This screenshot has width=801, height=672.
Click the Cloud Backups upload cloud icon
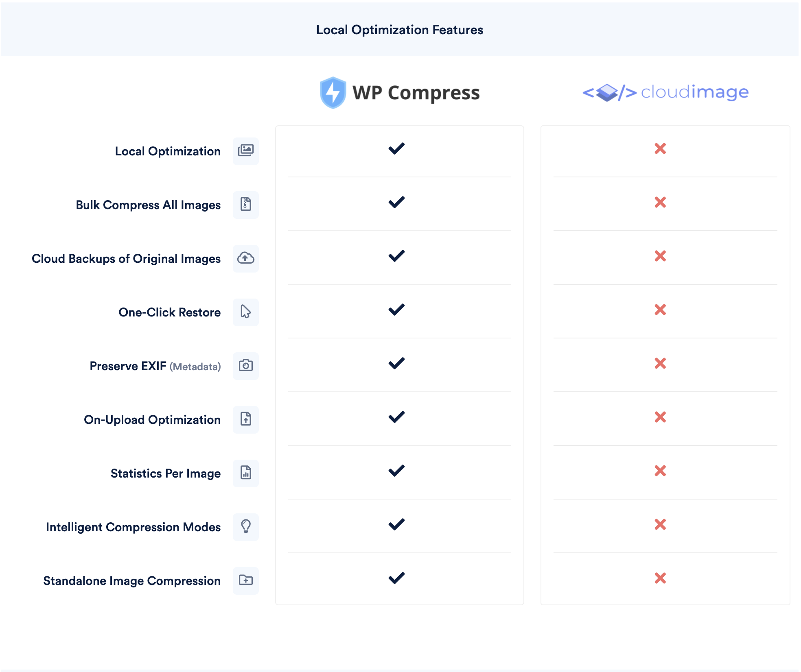[x=245, y=258]
